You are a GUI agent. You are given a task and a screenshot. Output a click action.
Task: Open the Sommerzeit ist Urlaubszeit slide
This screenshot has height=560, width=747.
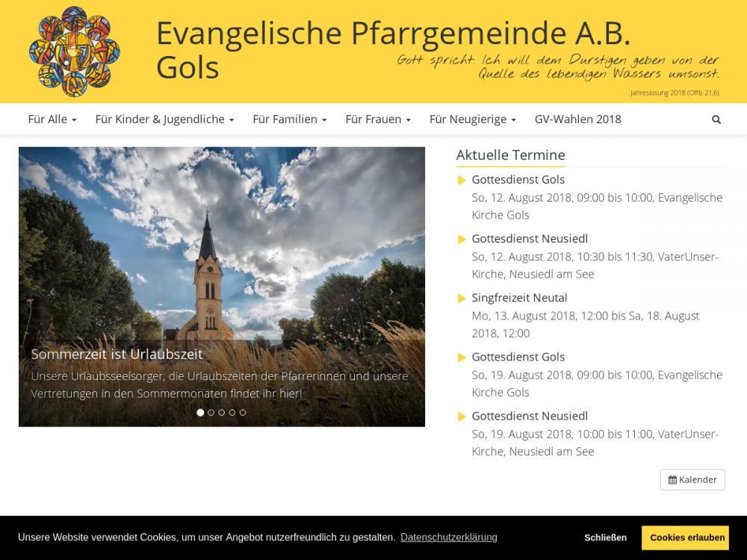117,354
